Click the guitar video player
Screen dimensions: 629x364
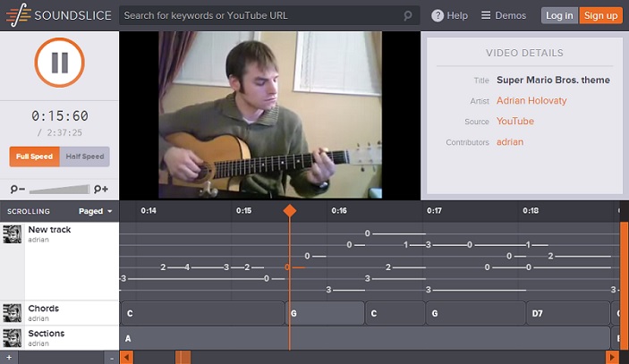pyautogui.click(x=270, y=115)
